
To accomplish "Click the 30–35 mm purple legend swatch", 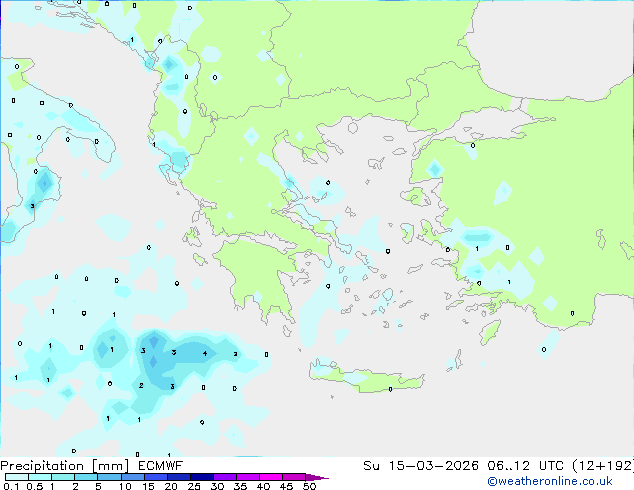I will (225, 477).
